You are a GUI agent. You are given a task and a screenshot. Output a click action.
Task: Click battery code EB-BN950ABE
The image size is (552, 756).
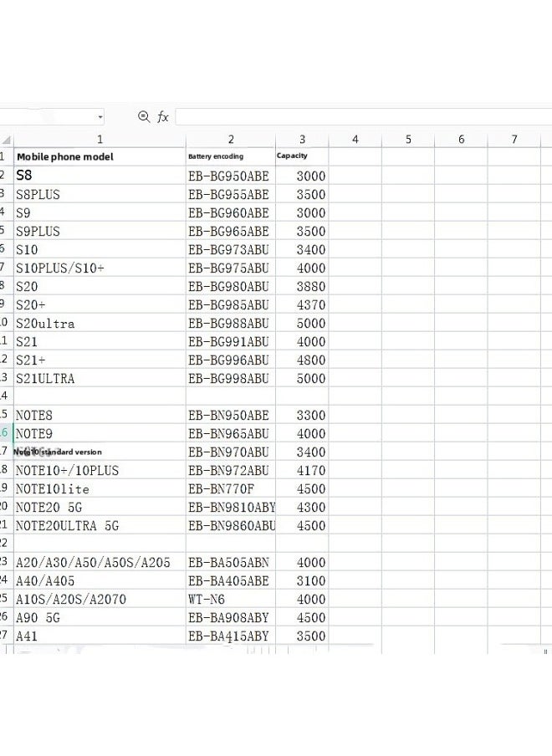click(x=231, y=415)
